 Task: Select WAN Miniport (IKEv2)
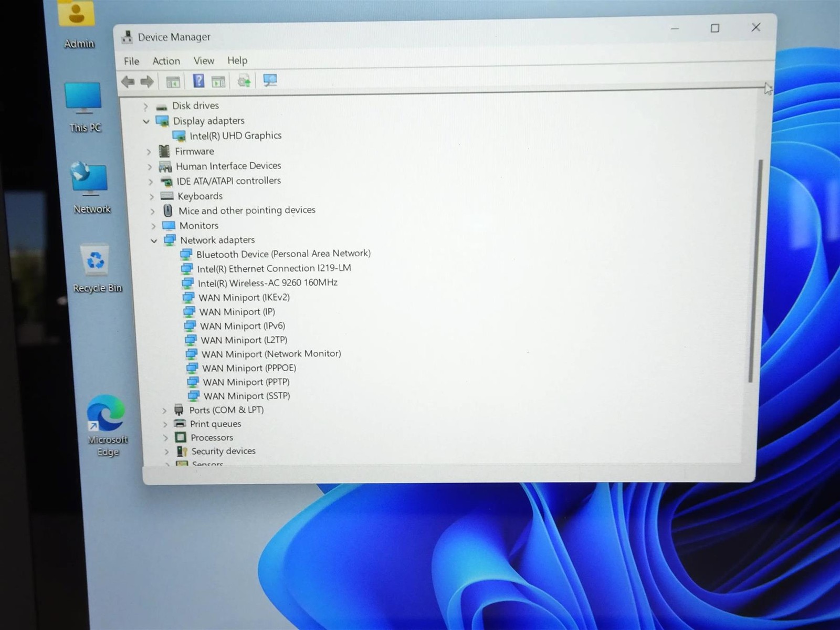click(x=244, y=298)
